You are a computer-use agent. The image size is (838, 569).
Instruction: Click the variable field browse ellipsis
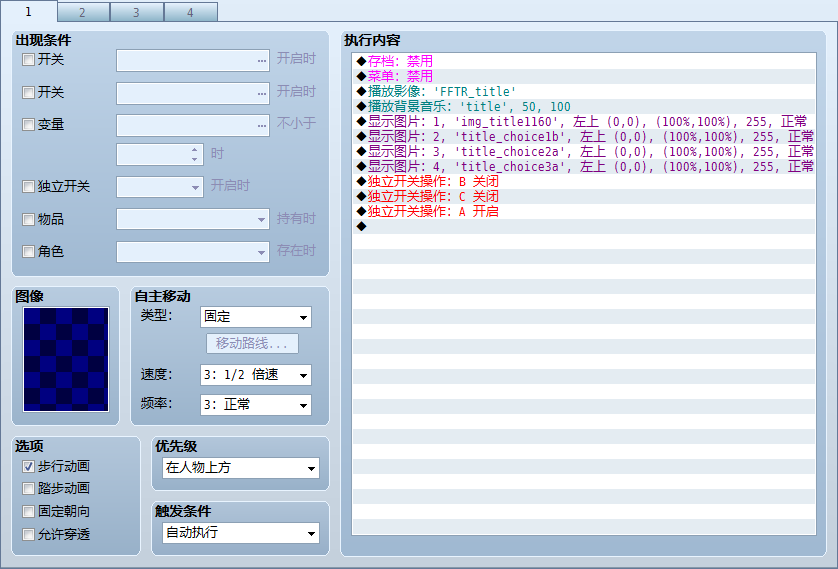click(261, 125)
